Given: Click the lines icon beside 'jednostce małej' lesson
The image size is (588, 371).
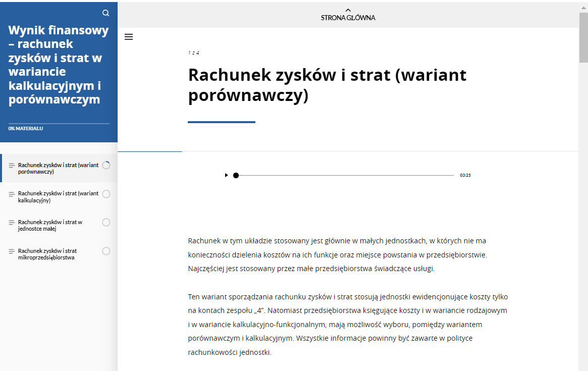Looking at the screenshot, I should (12, 223).
